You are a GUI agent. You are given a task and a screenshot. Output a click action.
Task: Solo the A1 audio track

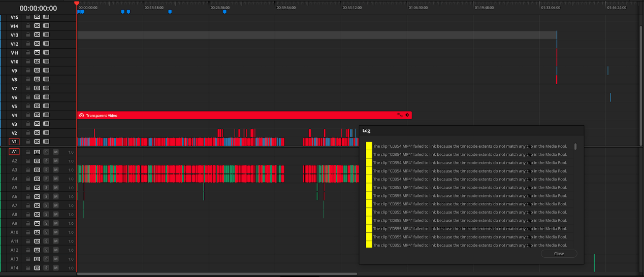[46, 152]
